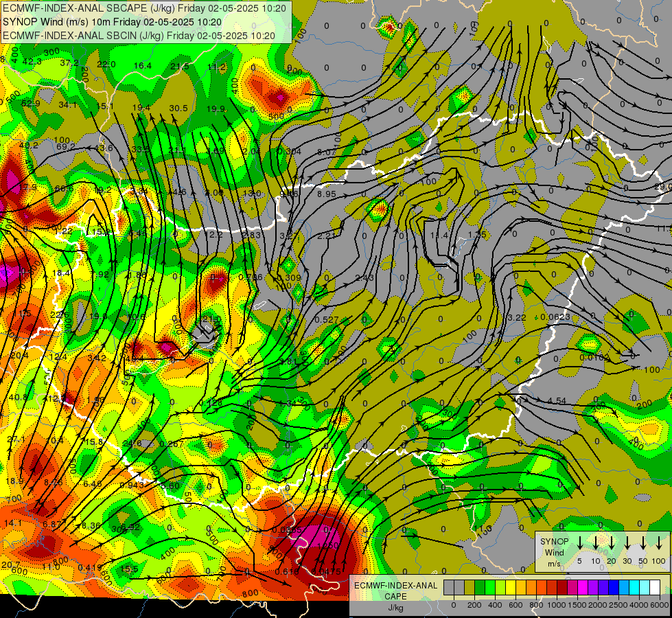Click the 0.128 value on map
The width and height of the screenshot is (672, 618).
[211, 402]
